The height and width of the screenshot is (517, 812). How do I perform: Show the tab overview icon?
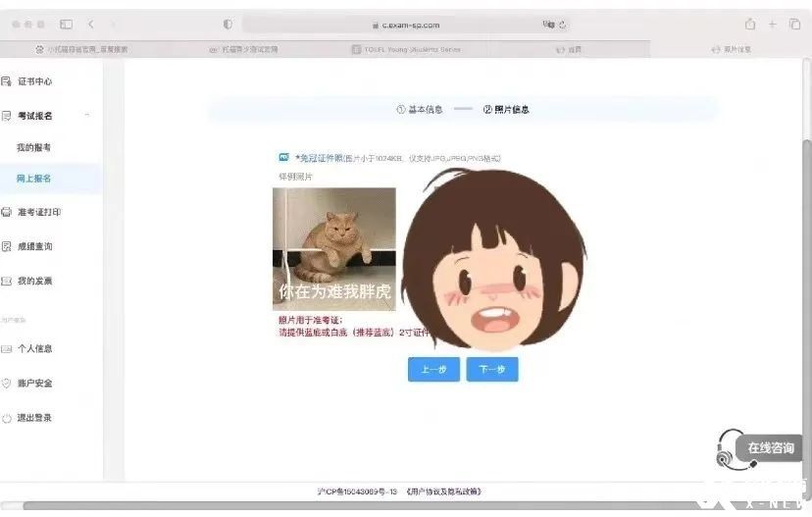(x=795, y=24)
